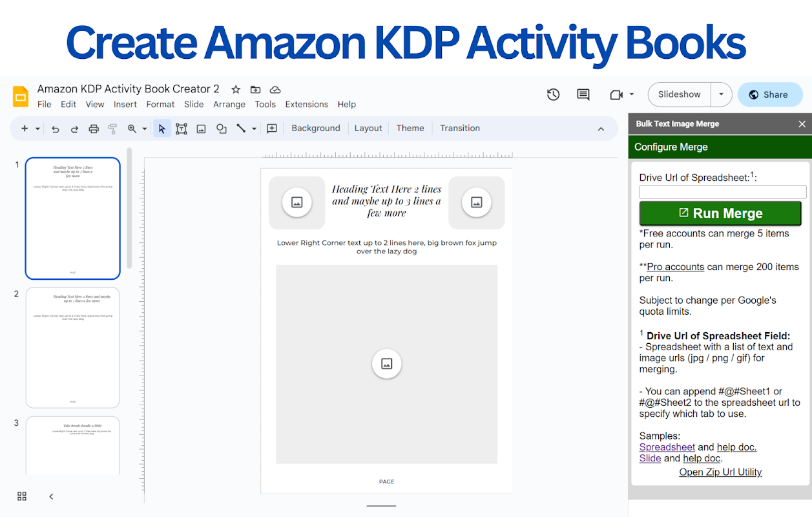Click the Zoom magnifier icon
Viewport: 812px width, 517px height.
132,129
